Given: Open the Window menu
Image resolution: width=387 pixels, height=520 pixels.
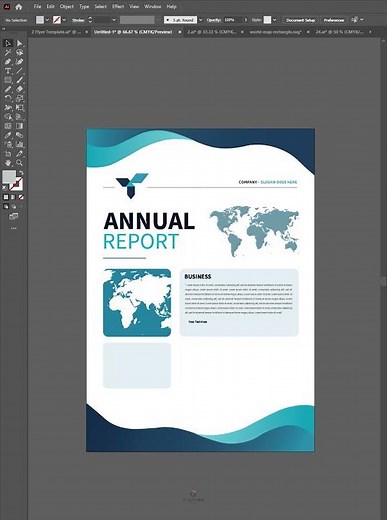Looking at the screenshot, I should pos(152,6).
